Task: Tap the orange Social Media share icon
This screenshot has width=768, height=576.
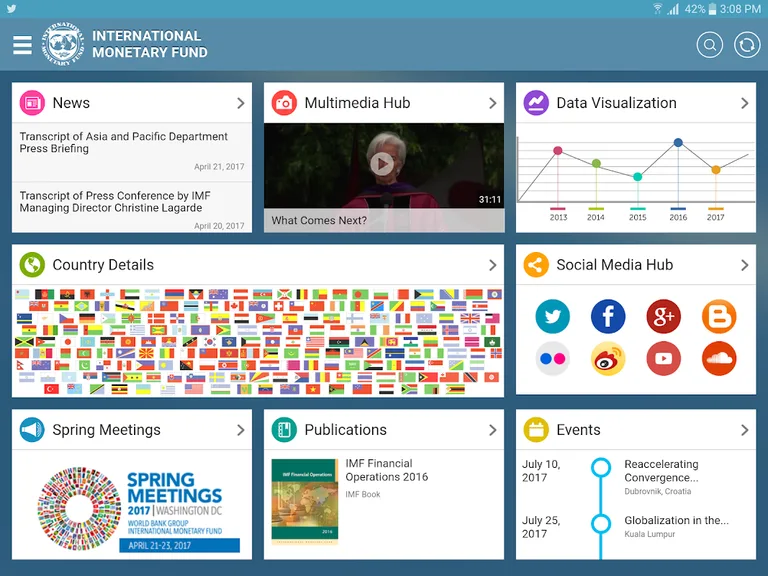Action: point(536,264)
